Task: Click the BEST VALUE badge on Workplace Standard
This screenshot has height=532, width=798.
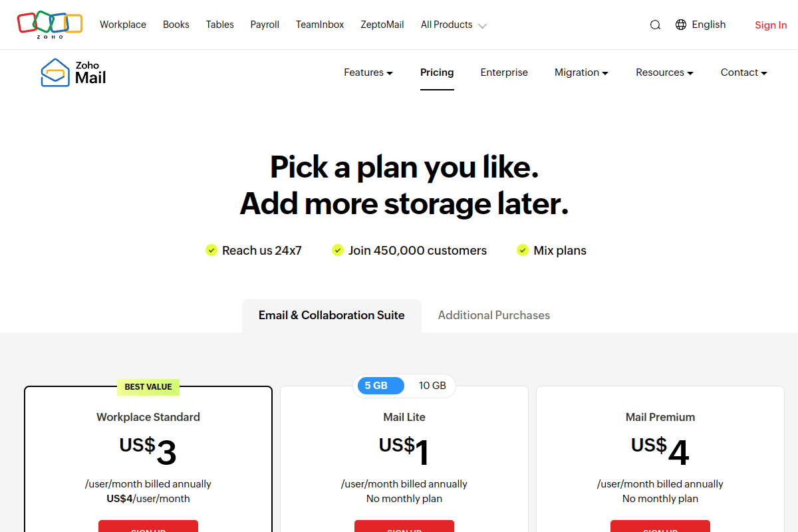Action: [x=148, y=387]
